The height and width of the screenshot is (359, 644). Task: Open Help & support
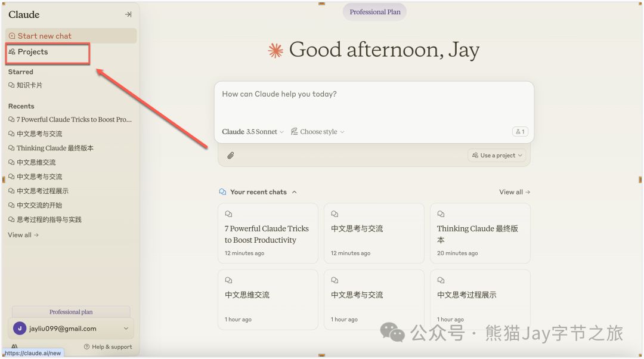coord(108,346)
